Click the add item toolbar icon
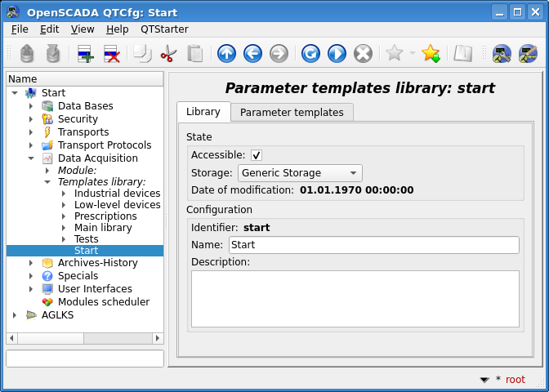This screenshot has width=549, height=392. pos(85,54)
